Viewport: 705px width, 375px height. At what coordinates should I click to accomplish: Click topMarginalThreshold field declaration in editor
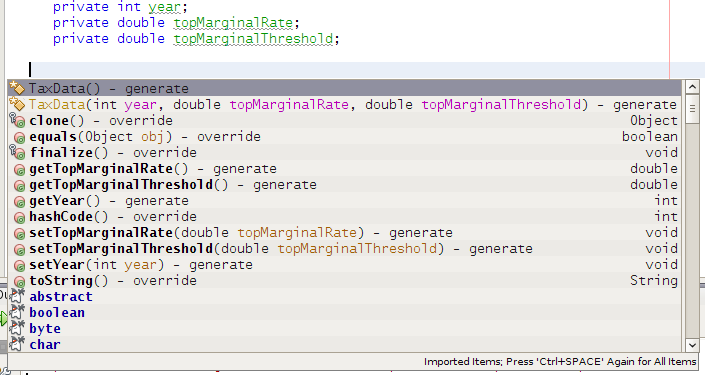(253, 39)
